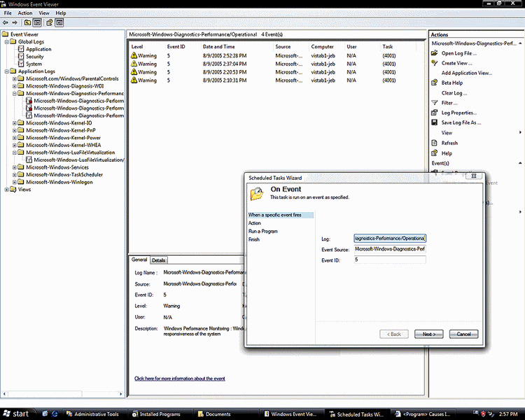Click the Date and Time column header
525x420 pixels.
point(218,47)
